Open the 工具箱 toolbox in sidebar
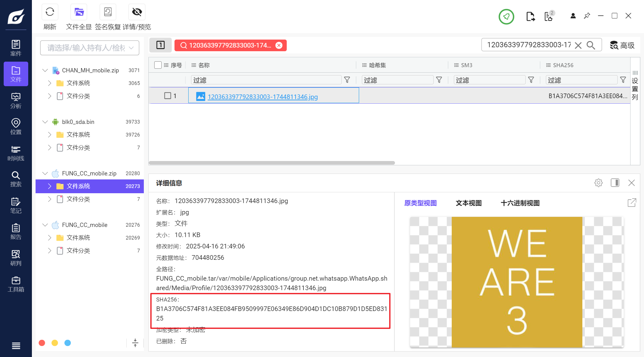This screenshot has width=644, height=357. click(16, 284)
